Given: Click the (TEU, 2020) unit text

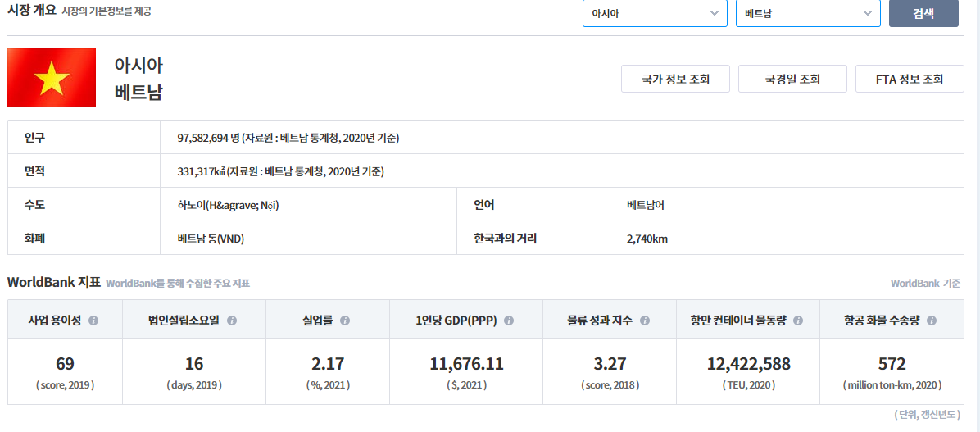Looking at the screenshot, I should (749, 385).
